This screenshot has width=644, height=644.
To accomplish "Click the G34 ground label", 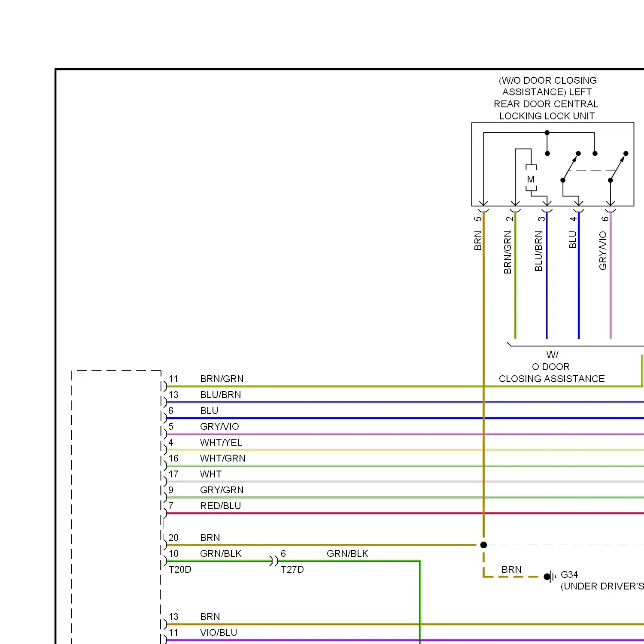I will [569, 574].
